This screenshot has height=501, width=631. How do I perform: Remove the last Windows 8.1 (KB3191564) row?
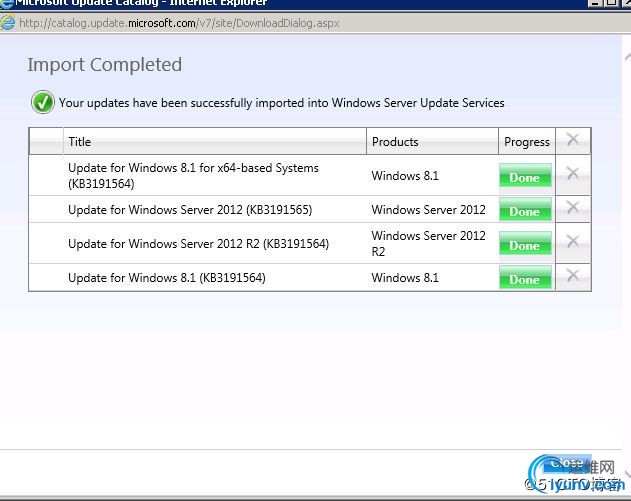(x=573, y=276)
